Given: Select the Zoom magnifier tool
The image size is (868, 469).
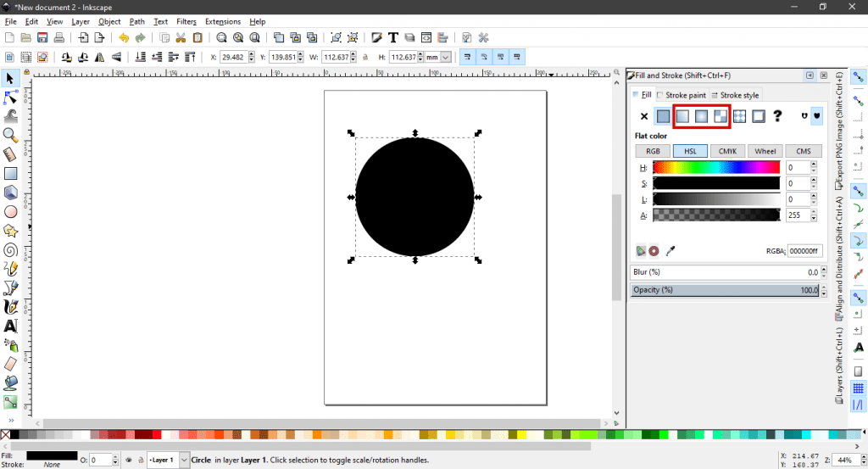Looking at the screenshot, I should click(x=10, y=135).
